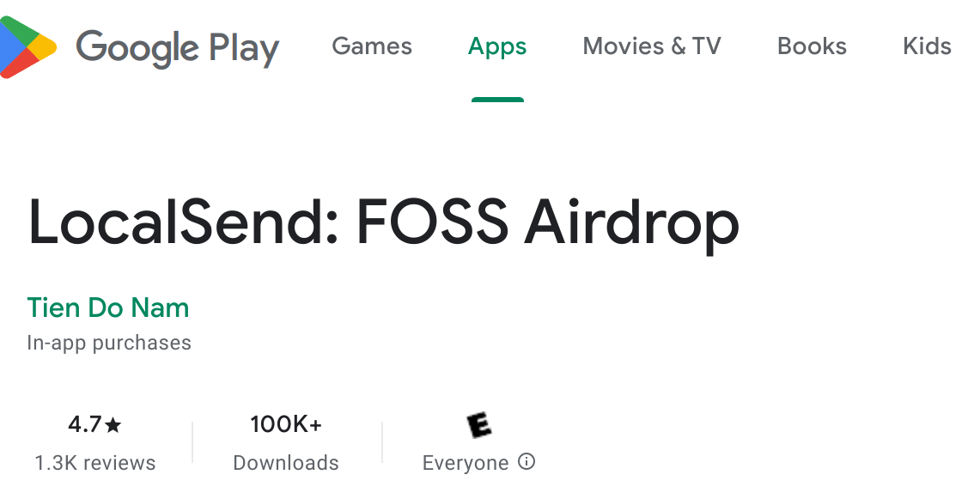
Task: Click the LocalSend: FOSS Airdrop title
Action: click(383, 223)
